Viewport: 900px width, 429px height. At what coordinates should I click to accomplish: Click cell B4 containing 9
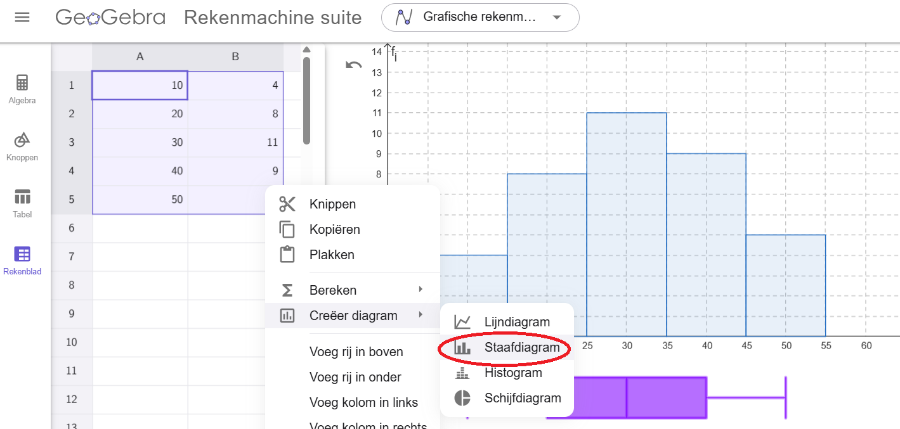[x=235, y=171]
